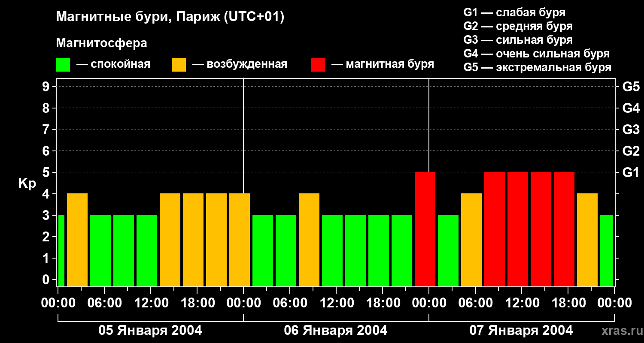Screen dimensions: 644x343
Task: Click green bar crossing 18:00 on 06 Января
Action: (379, 251)
